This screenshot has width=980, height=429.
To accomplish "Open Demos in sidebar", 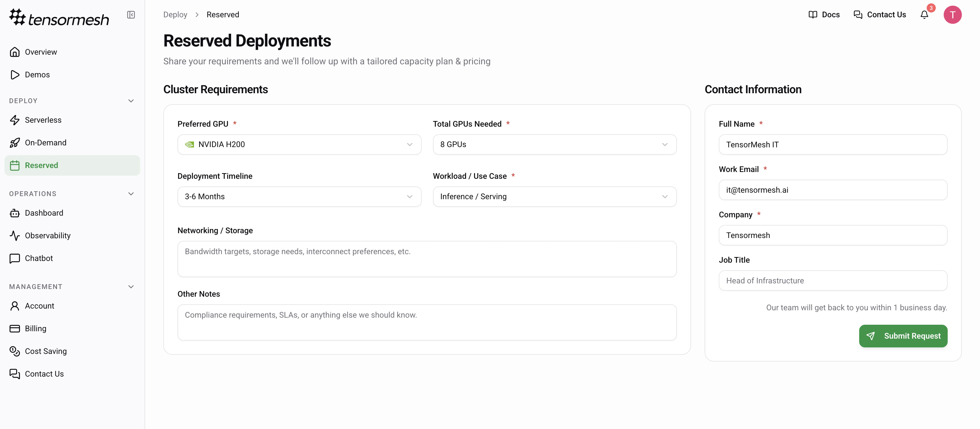I will (72, 75).
